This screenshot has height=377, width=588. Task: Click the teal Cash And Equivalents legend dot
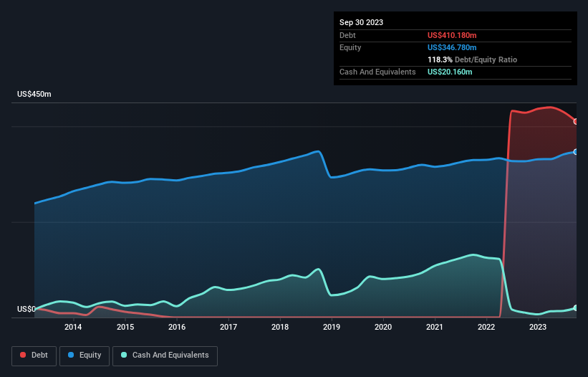124,355
